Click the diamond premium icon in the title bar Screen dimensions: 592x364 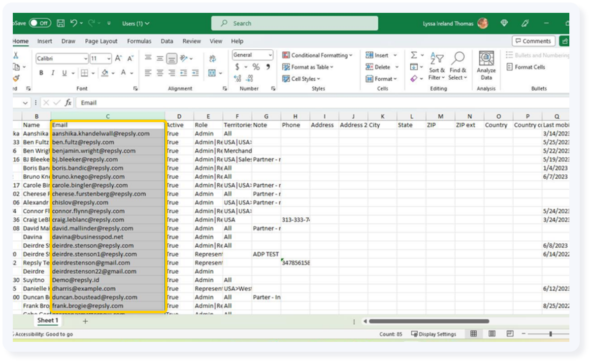click(x=504, y=23)
